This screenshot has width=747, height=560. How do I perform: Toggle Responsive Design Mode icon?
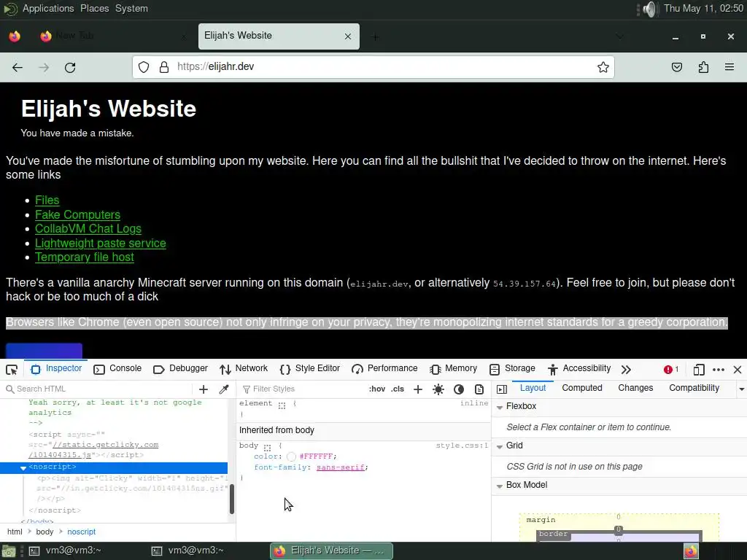[698, 370]
